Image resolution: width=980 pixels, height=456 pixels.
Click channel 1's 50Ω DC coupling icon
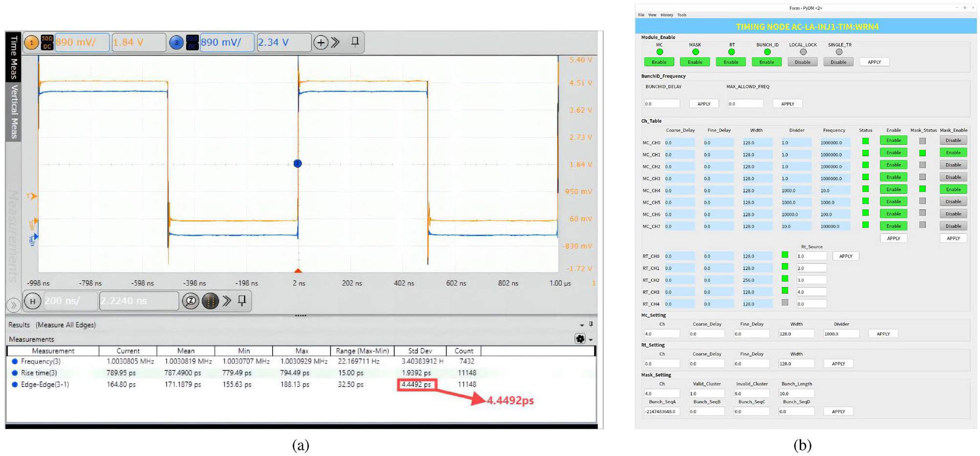click(47, 43)
